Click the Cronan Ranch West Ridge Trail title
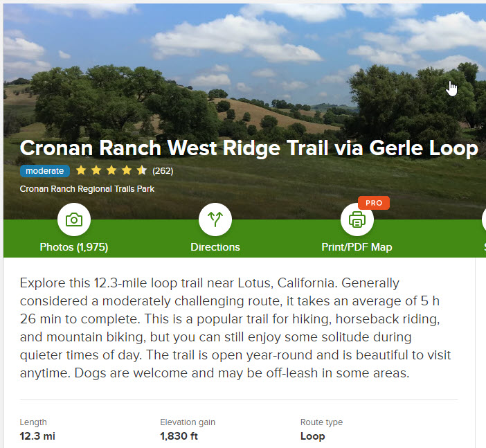The image size is (486, 448). coord(249,148)
